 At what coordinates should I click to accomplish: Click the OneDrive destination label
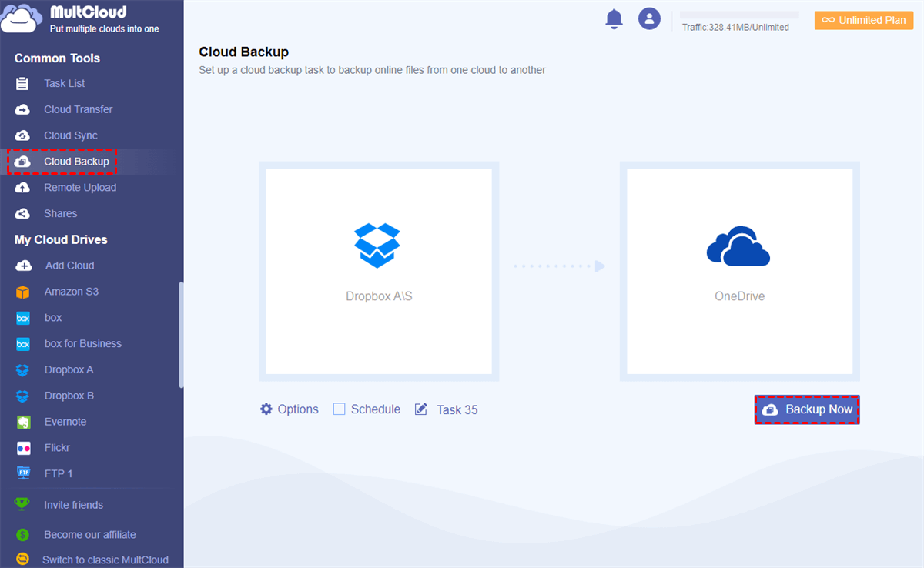click(740, 296)
